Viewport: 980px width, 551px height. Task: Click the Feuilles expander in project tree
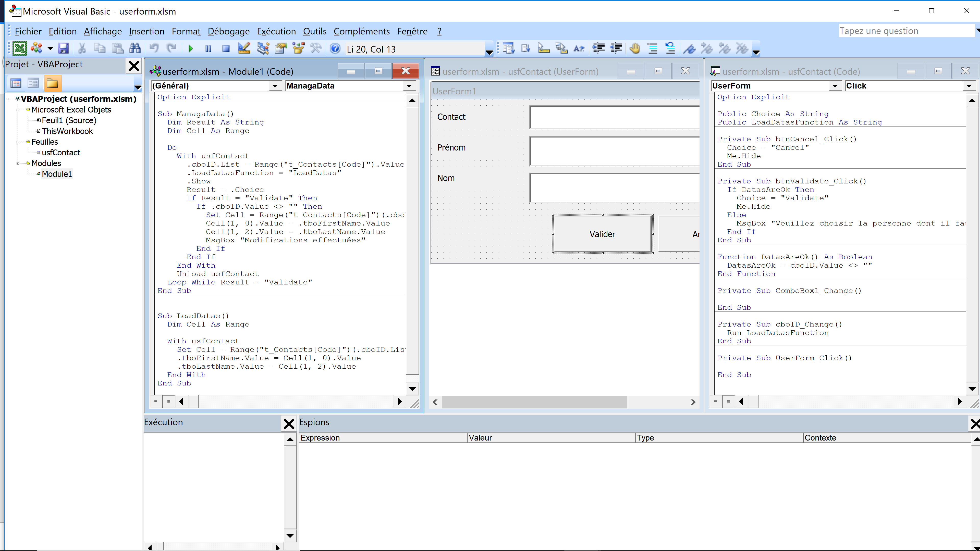click(x=18, y=141)
